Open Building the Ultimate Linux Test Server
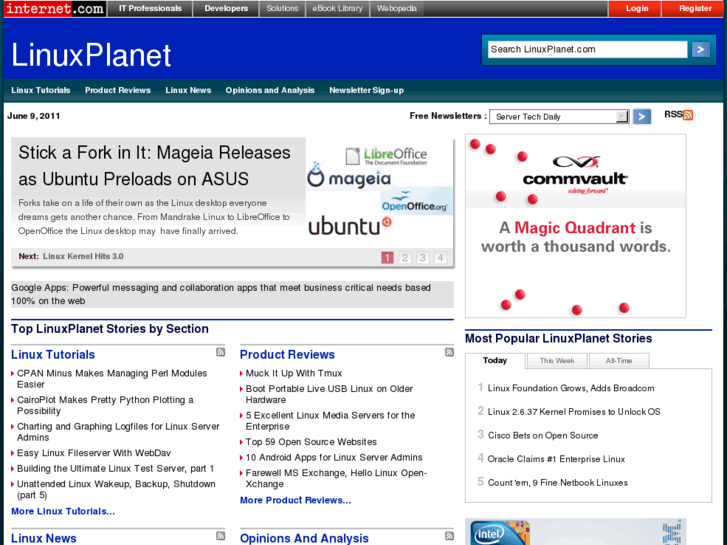The image size is (727, 545). click(115, 468)
